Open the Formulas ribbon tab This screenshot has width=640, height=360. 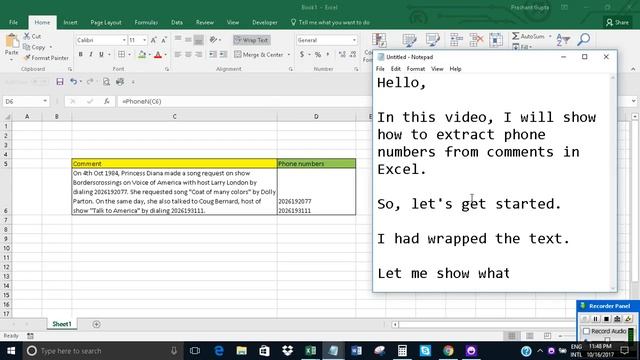[146, 22]
